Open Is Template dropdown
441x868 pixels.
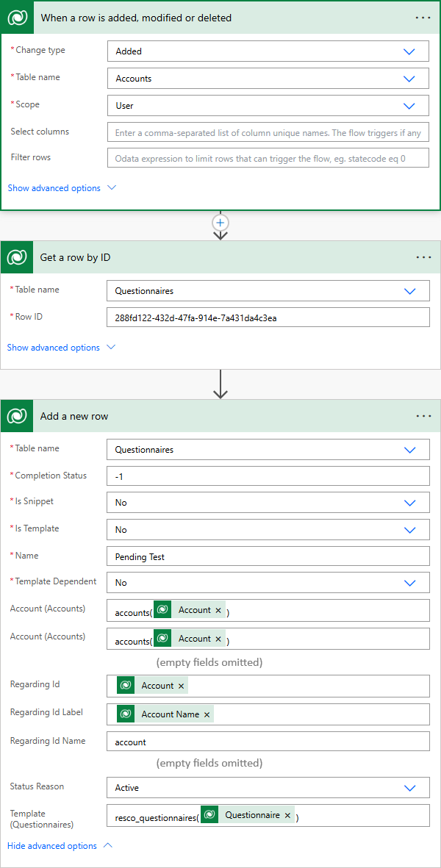click(268, 530)
